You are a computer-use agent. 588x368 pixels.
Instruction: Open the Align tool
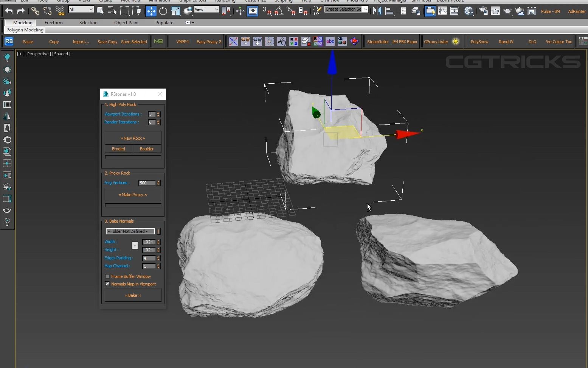(389, 11)
